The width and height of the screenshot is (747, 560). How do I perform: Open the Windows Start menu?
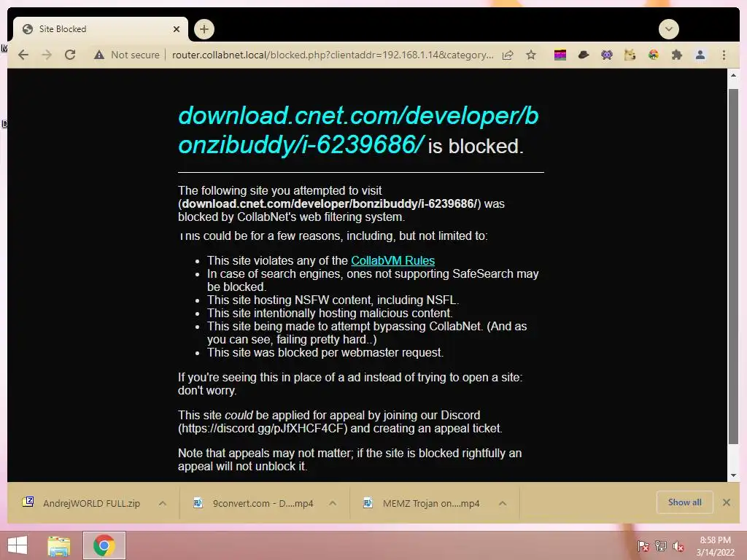tap(18, 545)
